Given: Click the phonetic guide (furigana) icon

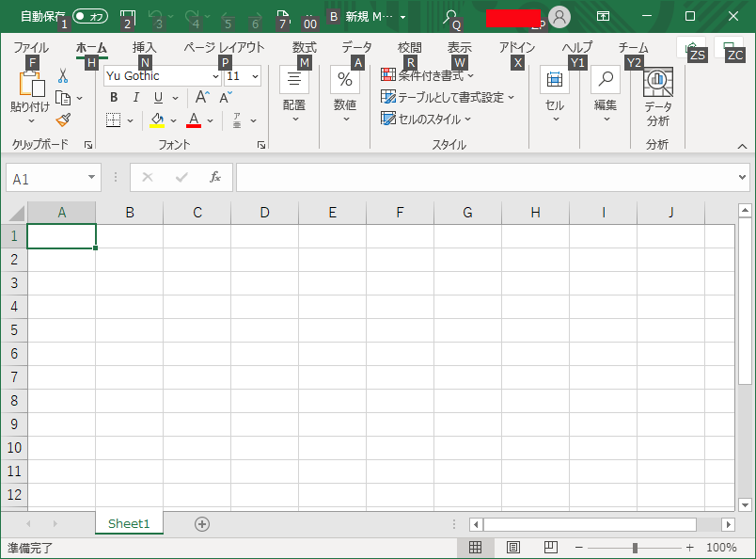Looking at the screenshot, I should 237,120.
